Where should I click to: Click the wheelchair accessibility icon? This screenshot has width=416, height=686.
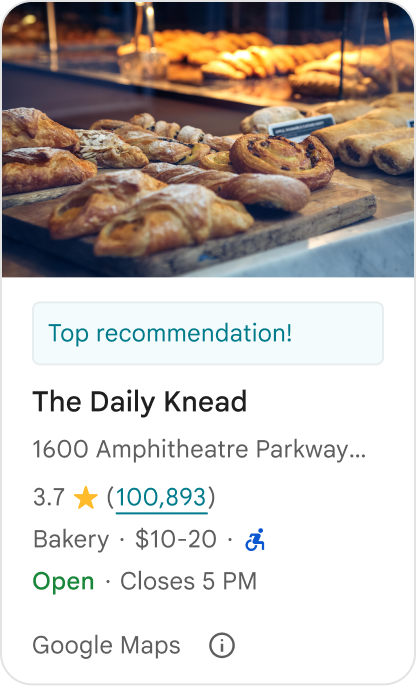pyautogui.click(x=255, y=539)
